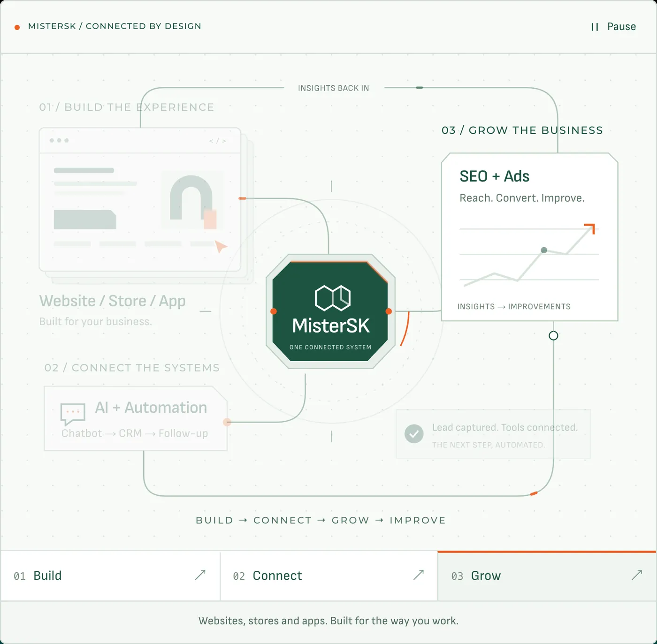The width and height of the screenshot is (657, 644).
Task: Click the arrow icon on the Connect tab
Action: click(419, 575)
